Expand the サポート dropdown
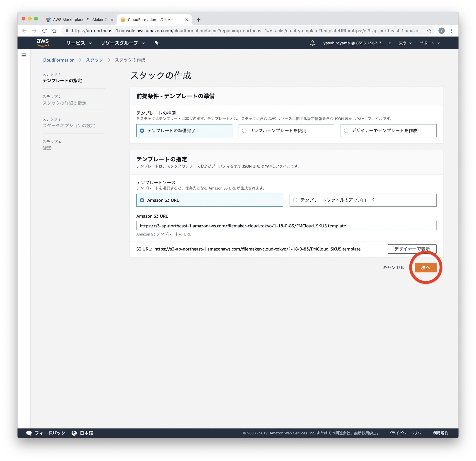The height and width of the screenshot is (461, 476). [x=429, y=43]
